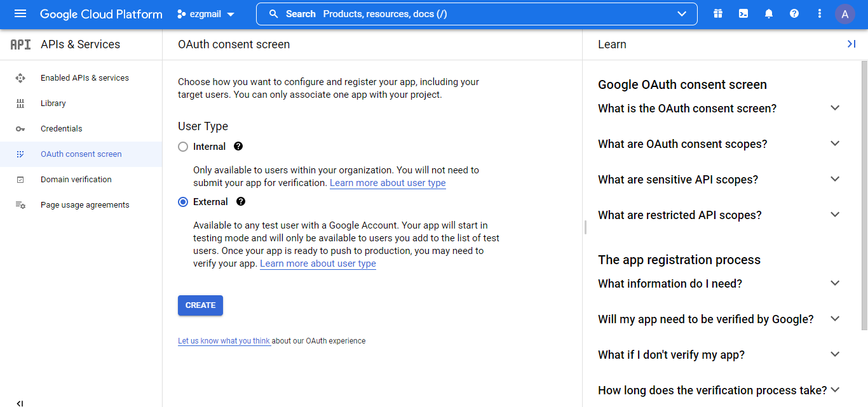Collapse the left navigation sidebar
This screenshot has width=868, height=407.
pos(20,403)
